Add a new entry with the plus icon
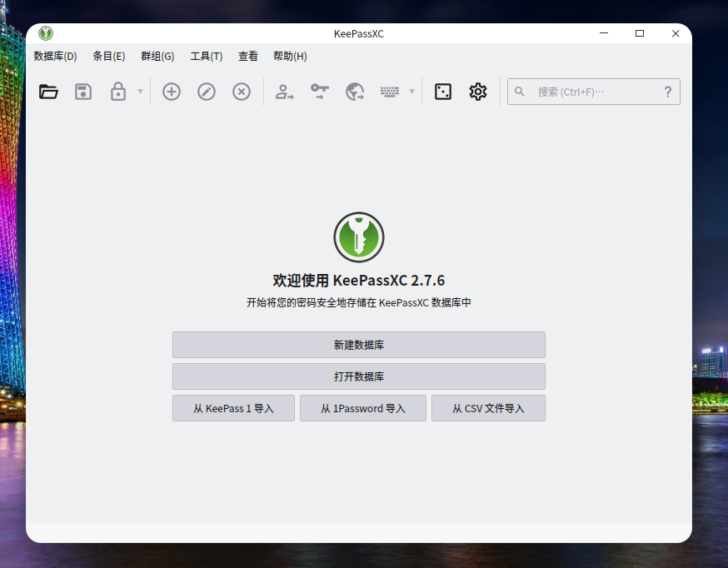The image size is (728, 568). tap(170, 92)
